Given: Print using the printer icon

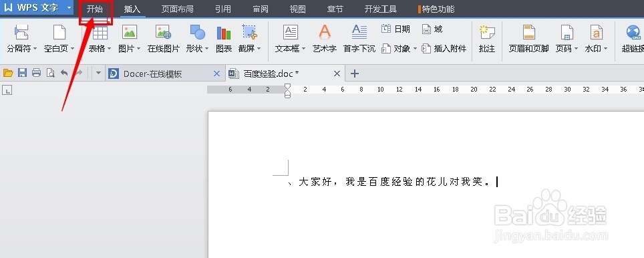Looking at the screenshot, I should pos(37,73).
